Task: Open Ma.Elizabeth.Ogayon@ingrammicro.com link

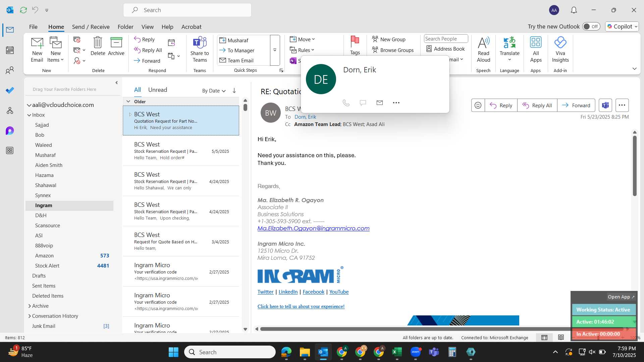Action: tap(313, 228)
